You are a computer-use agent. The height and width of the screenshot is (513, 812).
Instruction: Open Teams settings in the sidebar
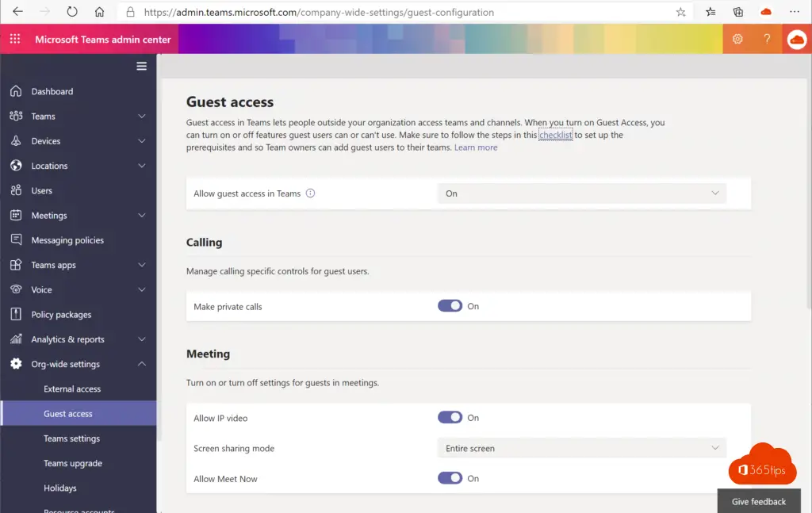pos(71,438)
